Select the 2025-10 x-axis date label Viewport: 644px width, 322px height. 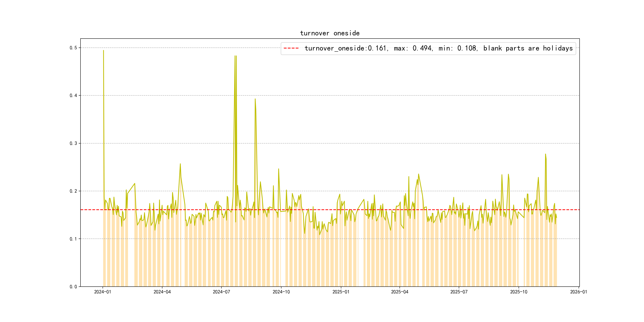click(519, 292)
